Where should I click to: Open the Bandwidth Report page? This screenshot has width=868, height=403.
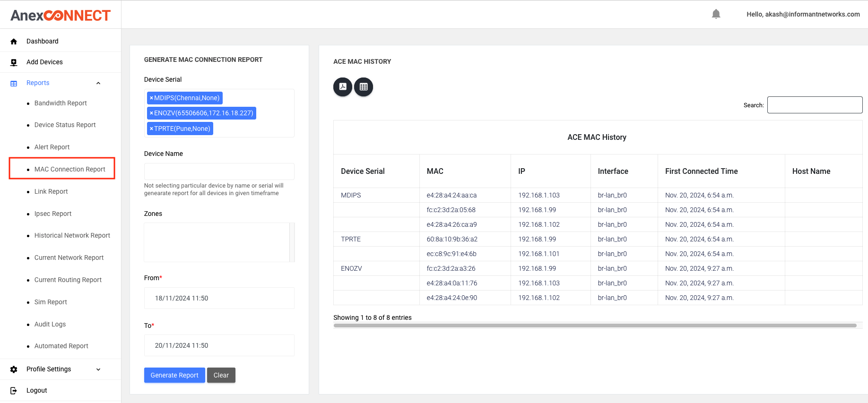[61, 103]
